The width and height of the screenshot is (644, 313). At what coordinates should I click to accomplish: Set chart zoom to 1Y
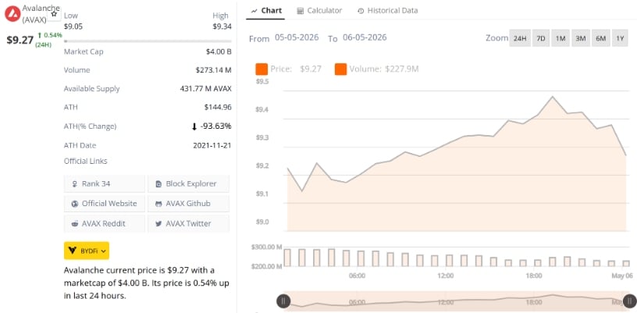(x=620, y=38)
